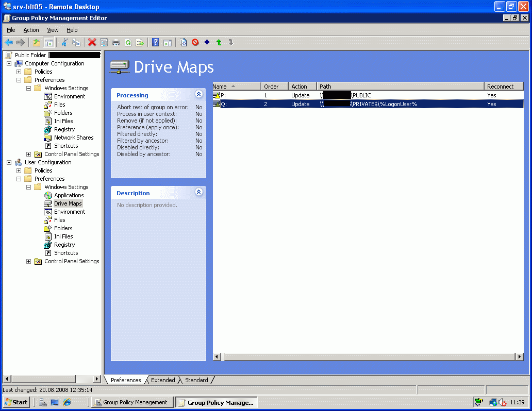Open Help with the question mark icon
The width and height of the screenshot is (532, 411).
[155, 42]
